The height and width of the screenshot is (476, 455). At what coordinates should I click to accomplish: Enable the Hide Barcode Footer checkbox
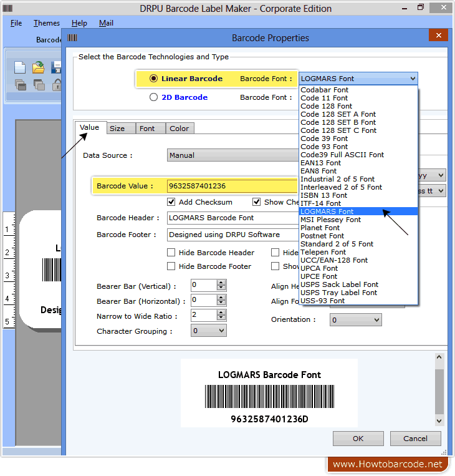pos(171,266)
